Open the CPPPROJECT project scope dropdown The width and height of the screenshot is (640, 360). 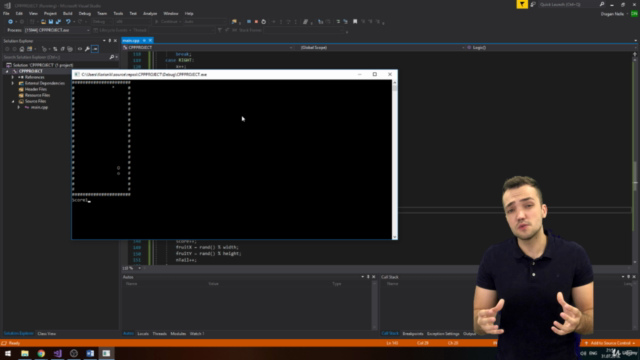pos(291,48)
